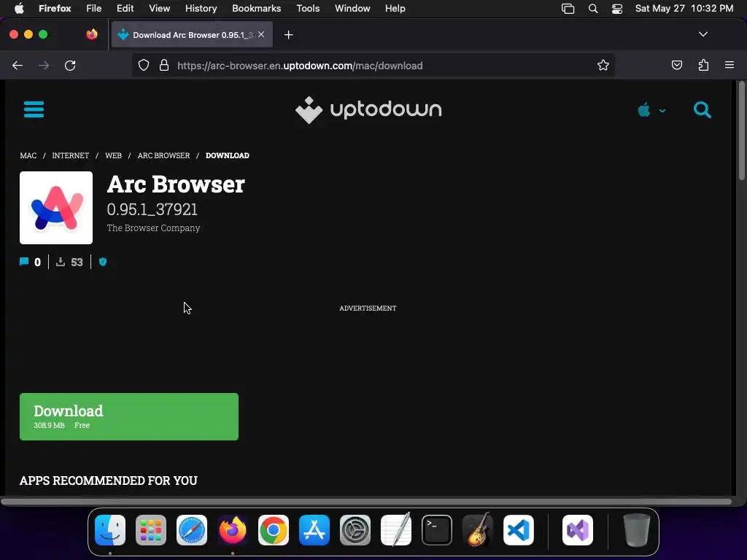Screen dimensions: 747x560
Task: Click the URL address field
Action: pyautogui.click(x=373, y=65)
